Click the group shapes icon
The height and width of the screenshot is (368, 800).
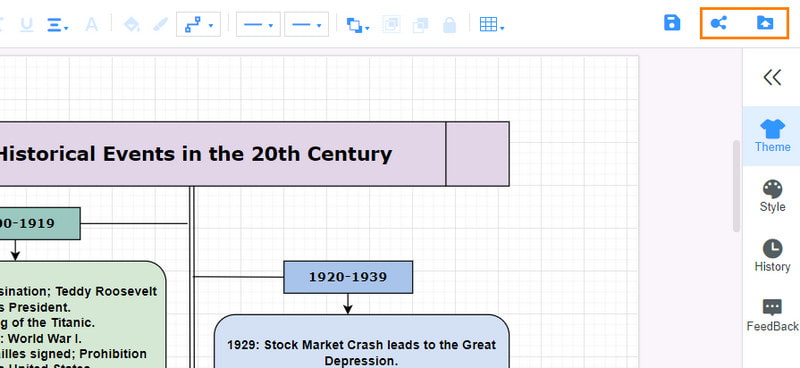391,24
